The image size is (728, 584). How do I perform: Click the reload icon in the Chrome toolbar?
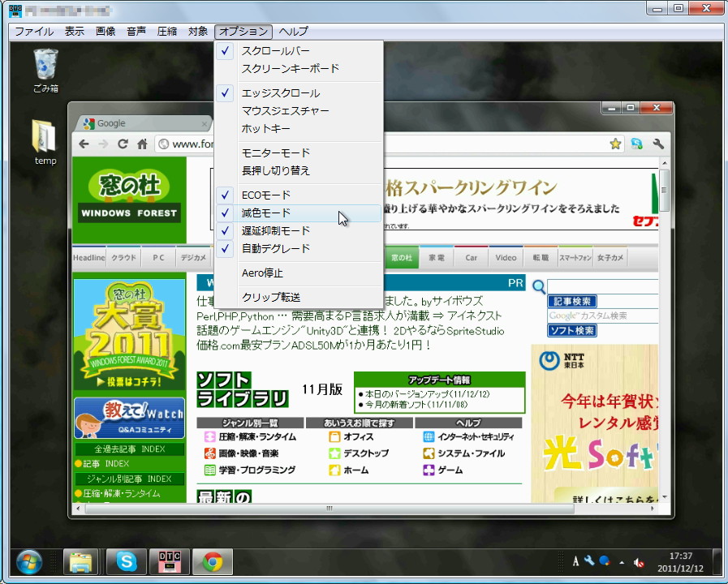(123, 144)
